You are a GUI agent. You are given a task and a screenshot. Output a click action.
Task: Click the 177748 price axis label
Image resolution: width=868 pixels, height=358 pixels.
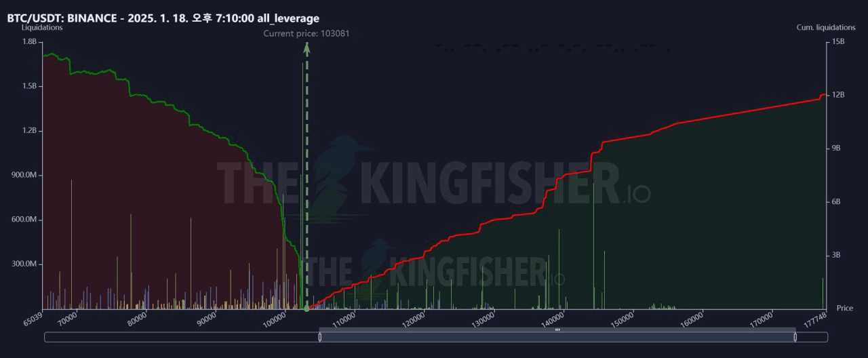tap(815, 319)
